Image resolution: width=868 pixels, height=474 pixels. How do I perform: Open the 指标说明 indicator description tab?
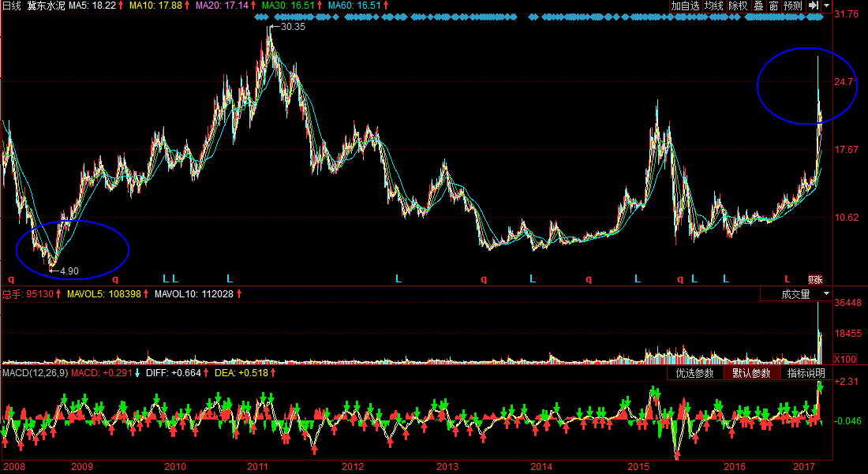coord(806,373)
